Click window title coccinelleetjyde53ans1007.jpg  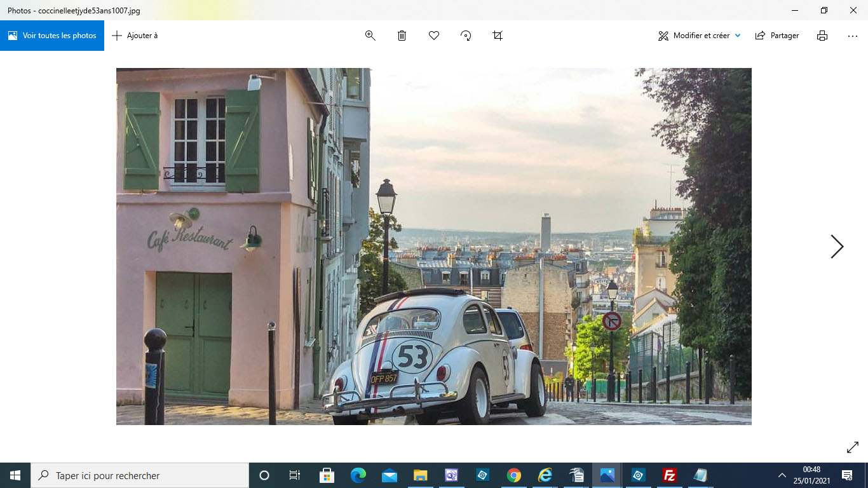(74, 11)
